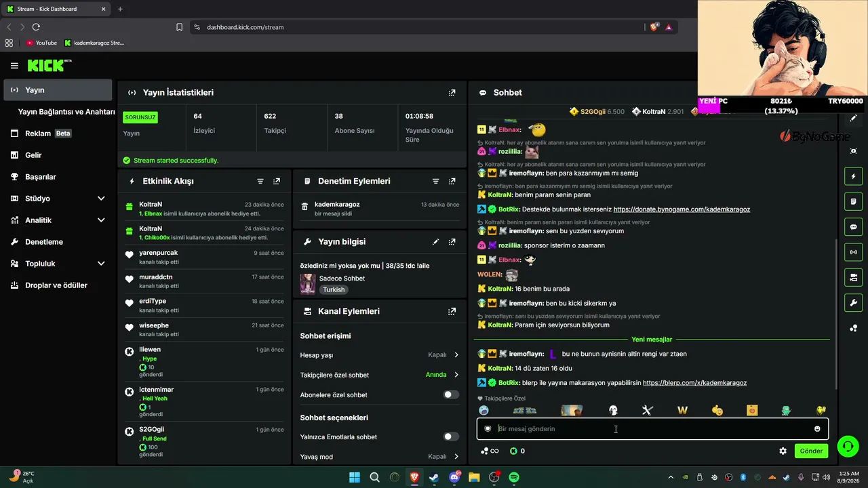Click the Gönder send button
Viewport: 868px width, 488px height.
pyautogui.click(x=811, y=451)
